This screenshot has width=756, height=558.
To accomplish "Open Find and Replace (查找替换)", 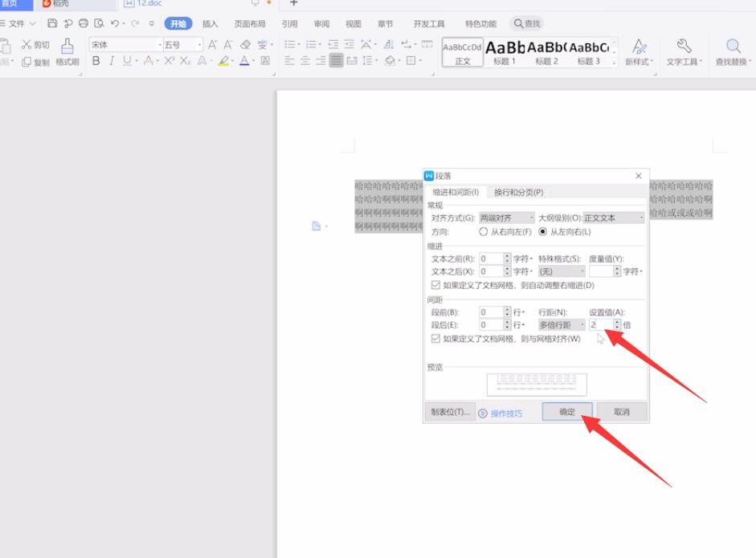I will pos(733,52).
